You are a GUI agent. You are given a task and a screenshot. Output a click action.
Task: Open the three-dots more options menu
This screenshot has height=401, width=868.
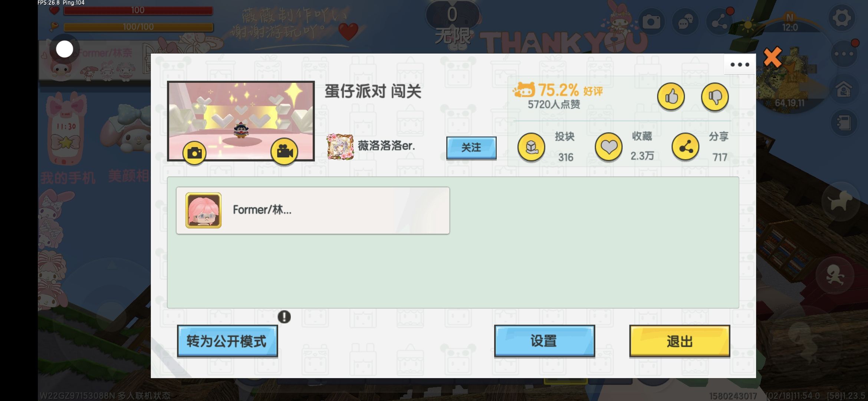pyautogui.click(x=740, y=64)
